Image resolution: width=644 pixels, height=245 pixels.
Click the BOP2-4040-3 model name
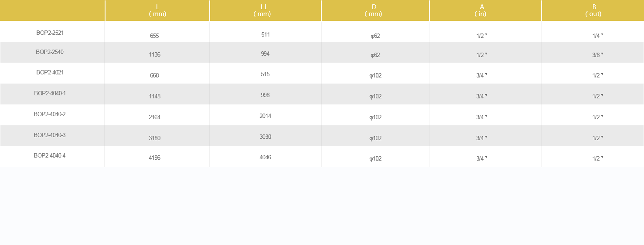coord(50,135)
